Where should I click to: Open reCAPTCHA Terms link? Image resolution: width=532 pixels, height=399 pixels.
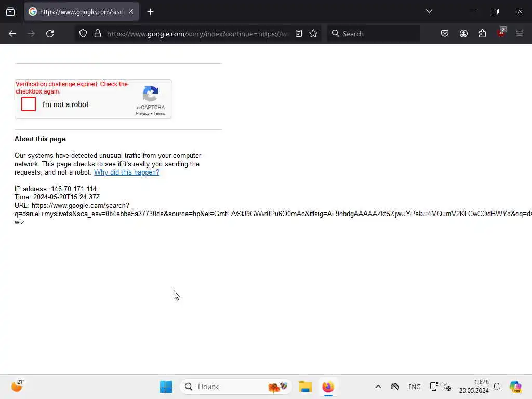coord(159,114)
